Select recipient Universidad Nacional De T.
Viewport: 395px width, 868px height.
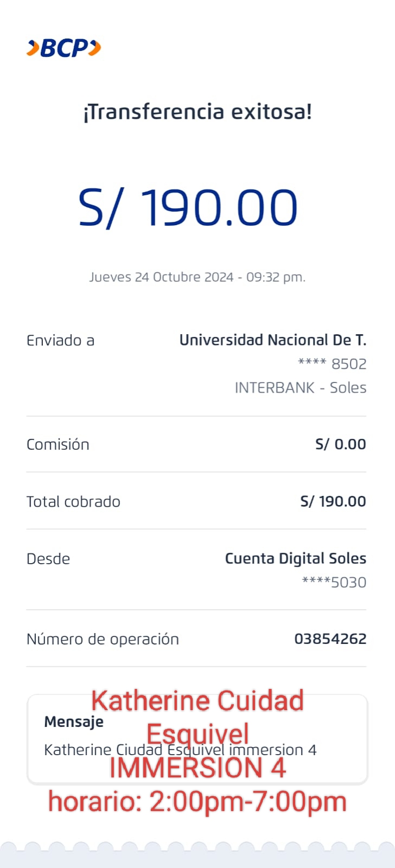point(273,340)
